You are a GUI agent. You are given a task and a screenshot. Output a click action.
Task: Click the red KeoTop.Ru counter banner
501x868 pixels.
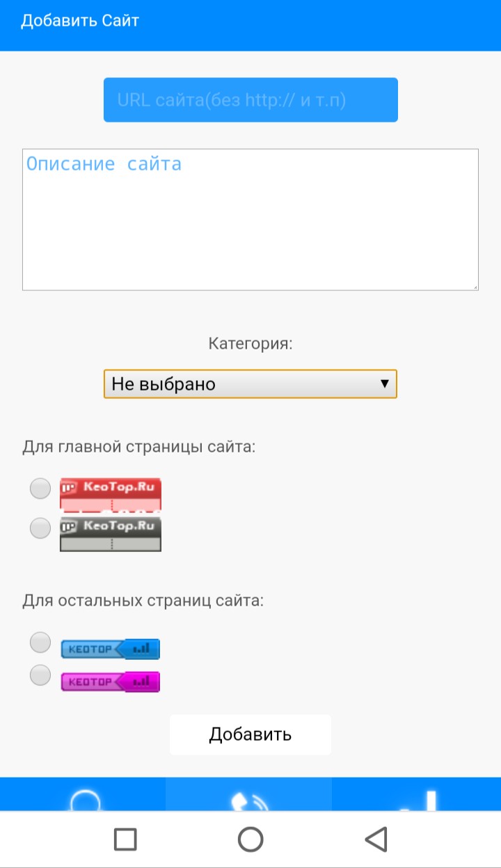(x=111, y=494)
